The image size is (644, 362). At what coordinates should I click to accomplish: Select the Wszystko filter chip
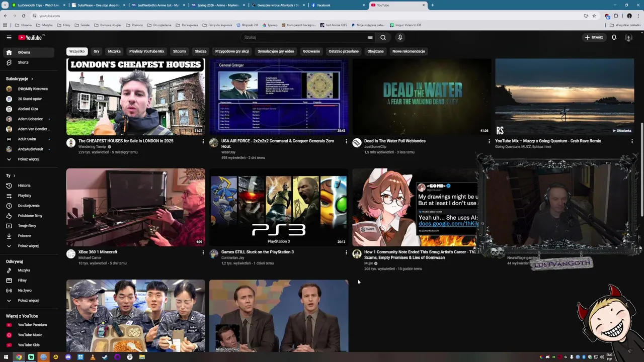tap(77, 51)
